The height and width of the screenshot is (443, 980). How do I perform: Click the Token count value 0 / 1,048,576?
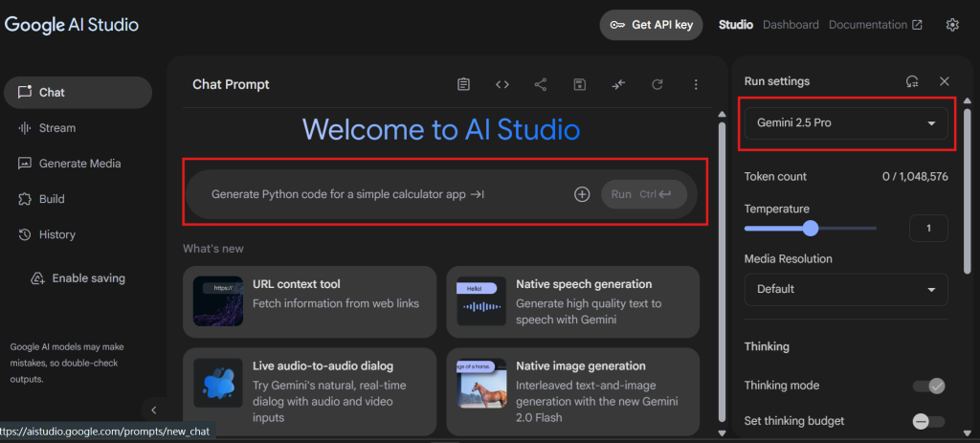coord(915,177)
